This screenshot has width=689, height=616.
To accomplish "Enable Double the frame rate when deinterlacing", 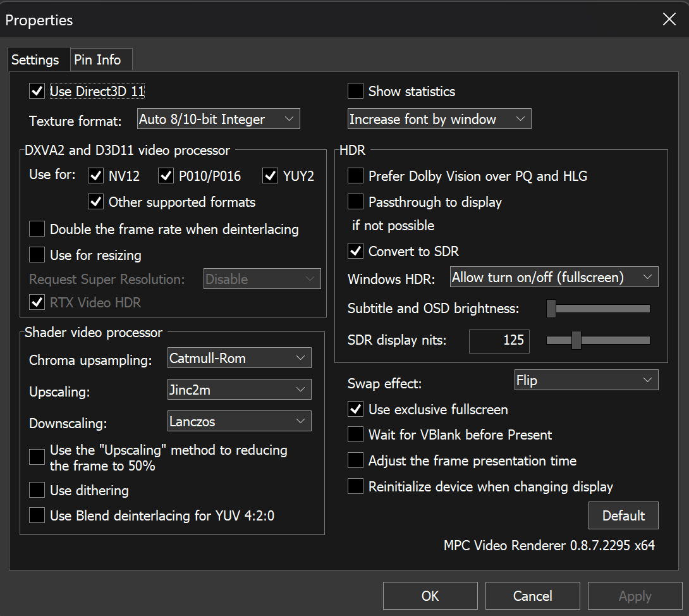I will 37,229.
